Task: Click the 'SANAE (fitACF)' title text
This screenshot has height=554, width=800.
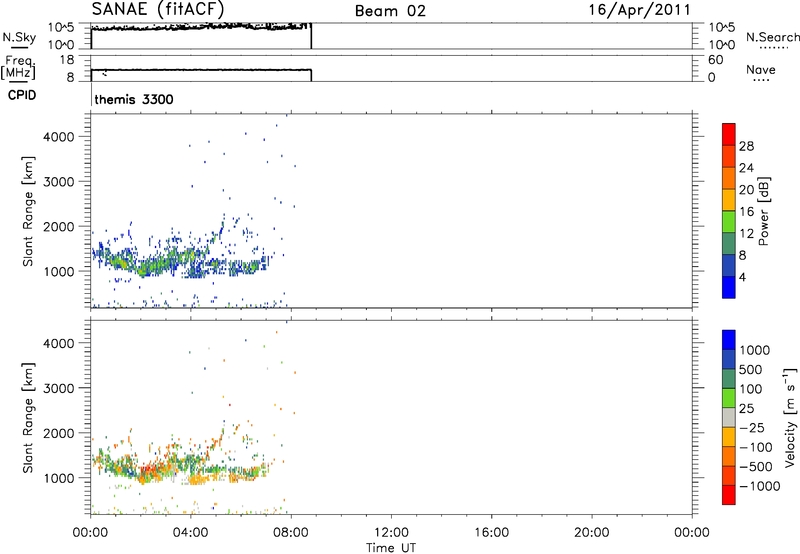Action: tap(158, 10)
